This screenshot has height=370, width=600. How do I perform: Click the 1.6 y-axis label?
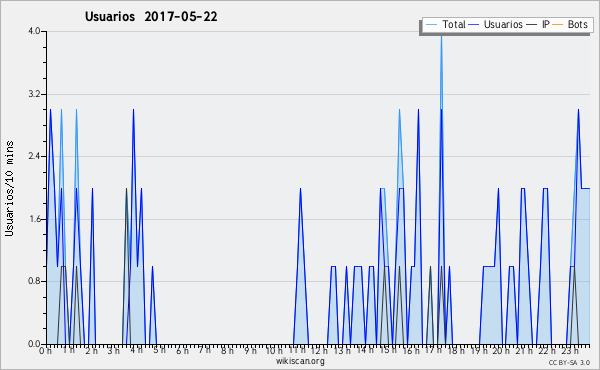click(34, 219)
